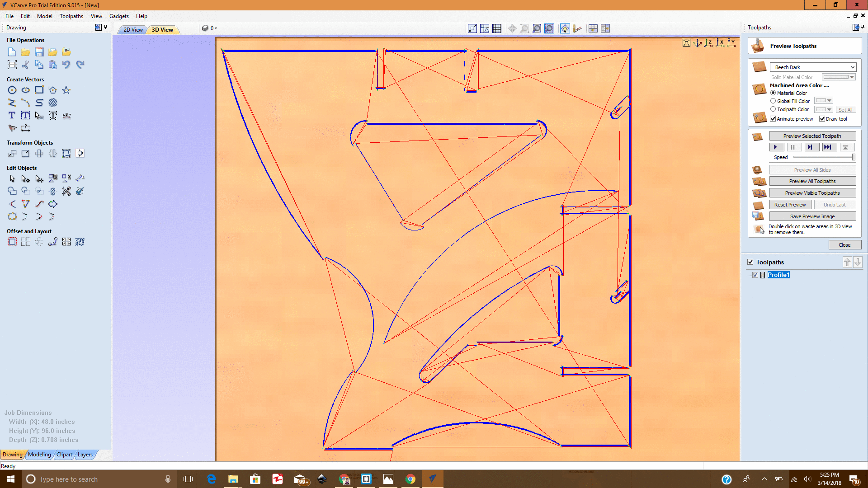Click the Reset Preview button
868x488 pixels.
click(x=790, y=205)
